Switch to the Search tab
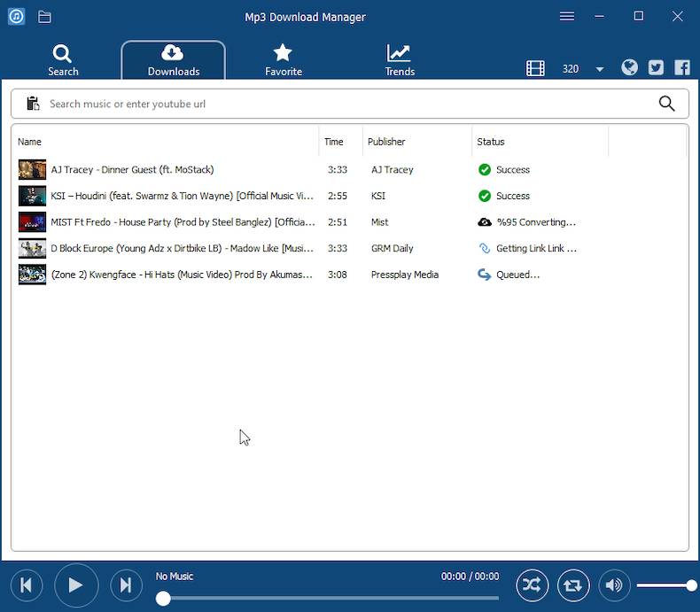 click(63, 60)
